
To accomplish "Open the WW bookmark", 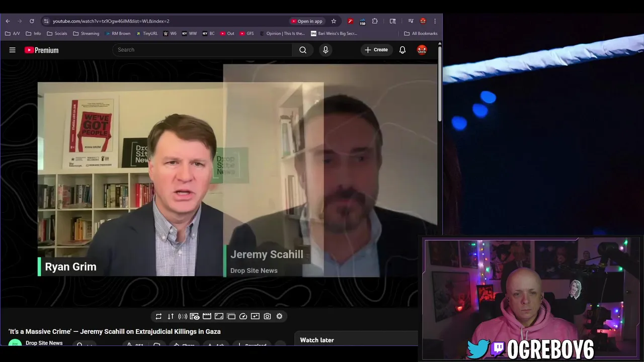I will point(189,34).
